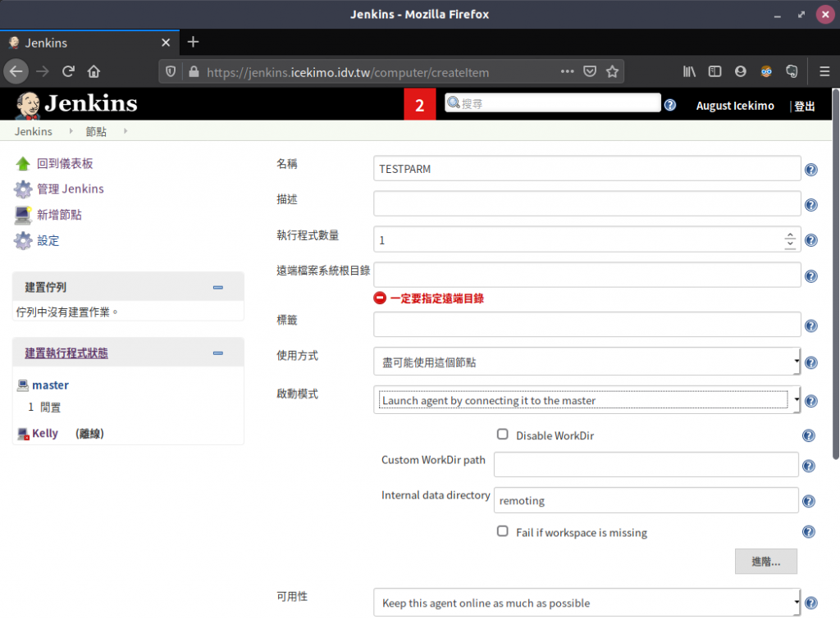Click the 節點 breadcrumb link

(x=97, y=132)
